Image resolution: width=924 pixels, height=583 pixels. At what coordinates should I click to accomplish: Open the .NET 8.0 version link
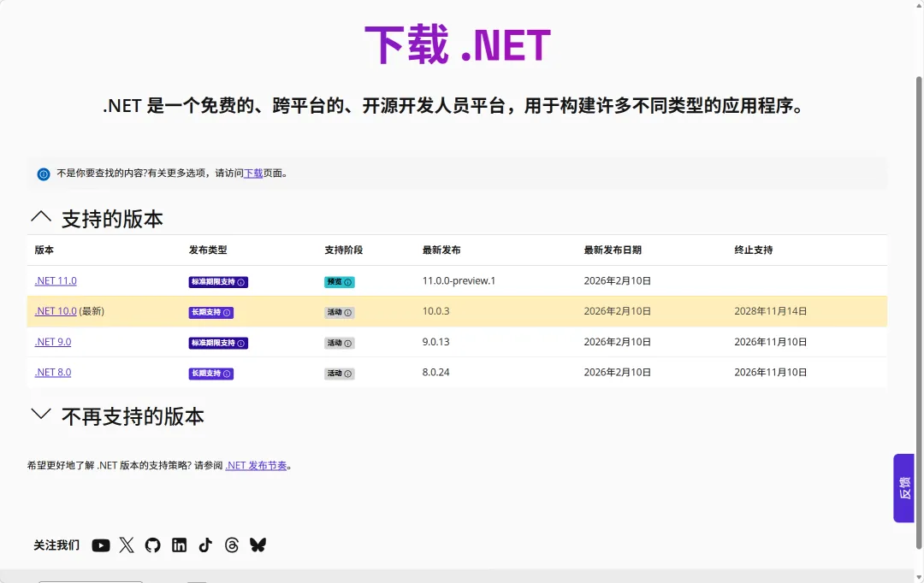53,372
